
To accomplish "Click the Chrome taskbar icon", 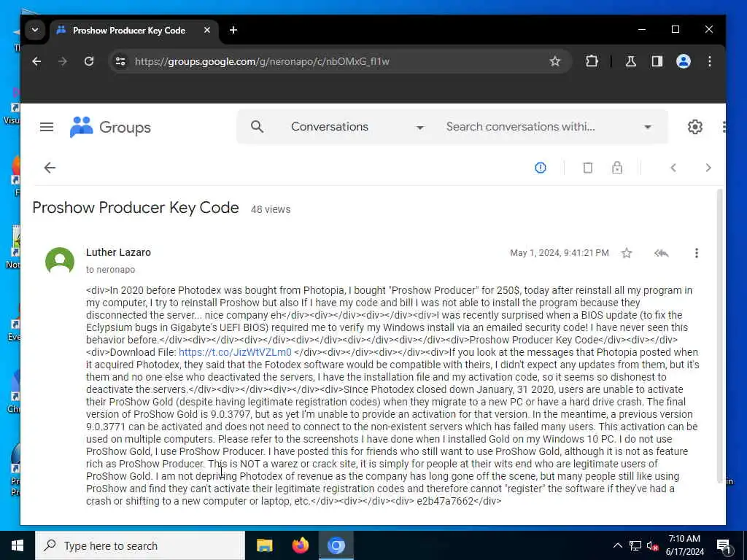I will pos(336,545).
